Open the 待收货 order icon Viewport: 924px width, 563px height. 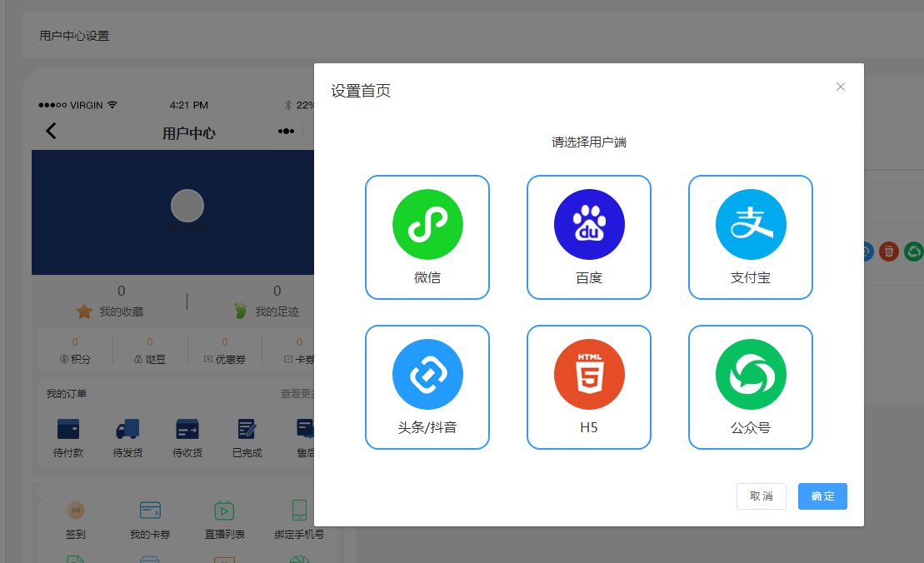coord(187,429)
